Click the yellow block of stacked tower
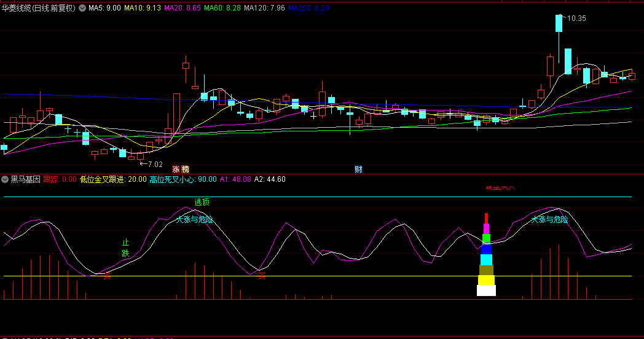644x339 pixels. [x=486, y=280]
